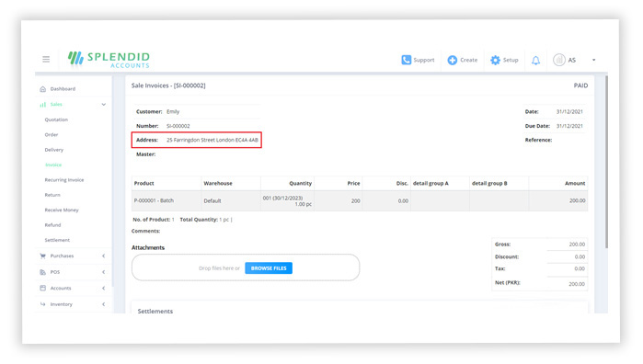Viewport: 643px width, 364px height.
Task: Click the AS user avatar
Action: (559, 60)
